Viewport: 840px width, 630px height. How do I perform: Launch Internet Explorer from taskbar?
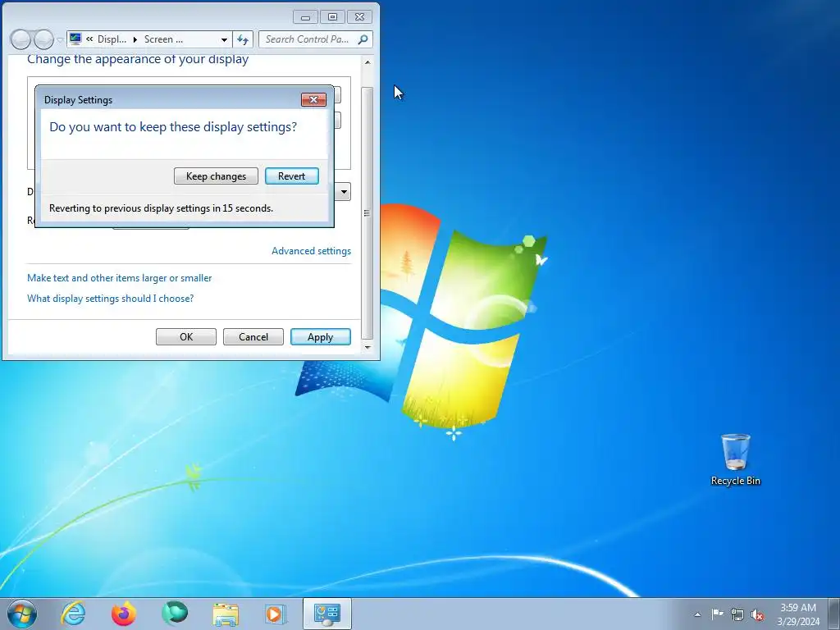click(x=73, y=614)
